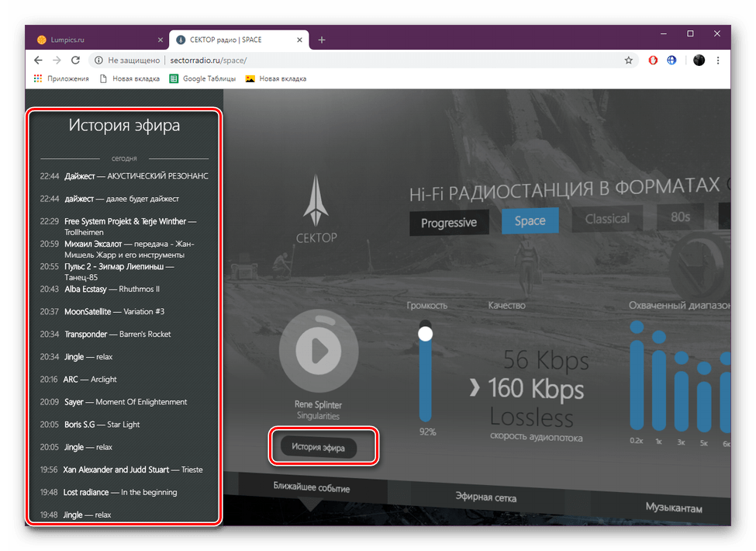The height and width of the screenshot is (551, 756).
Task: Click 22:29 Free System Projekt entry
Action: click(x=118, y=227)
